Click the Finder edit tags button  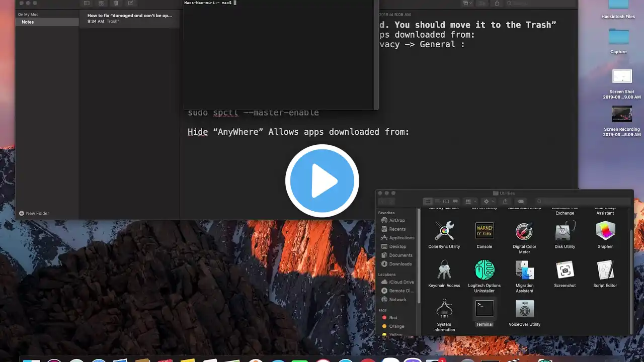point(521,202)
